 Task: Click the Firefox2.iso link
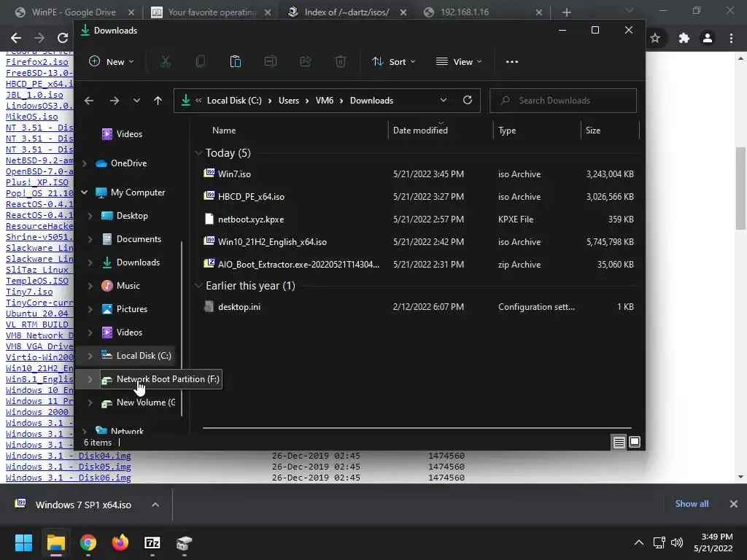(36, 62)
